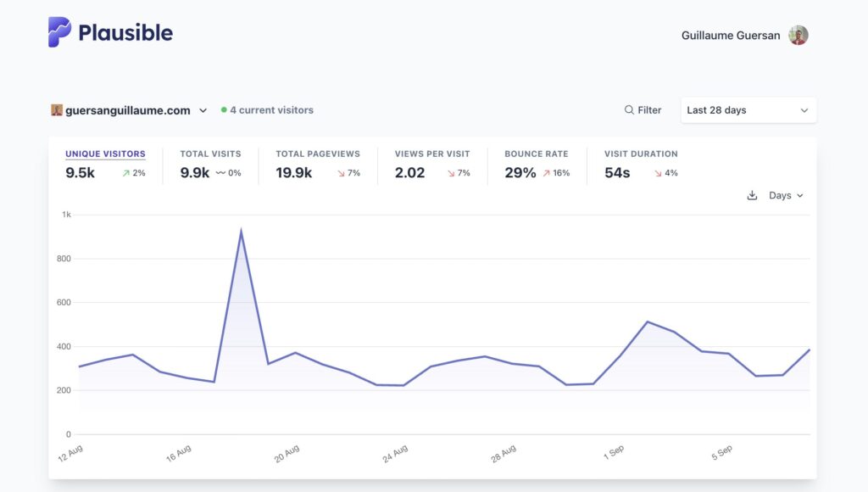Open the Days interval dropdown
This screenshot has width=868, height=492.
[786, 196]
